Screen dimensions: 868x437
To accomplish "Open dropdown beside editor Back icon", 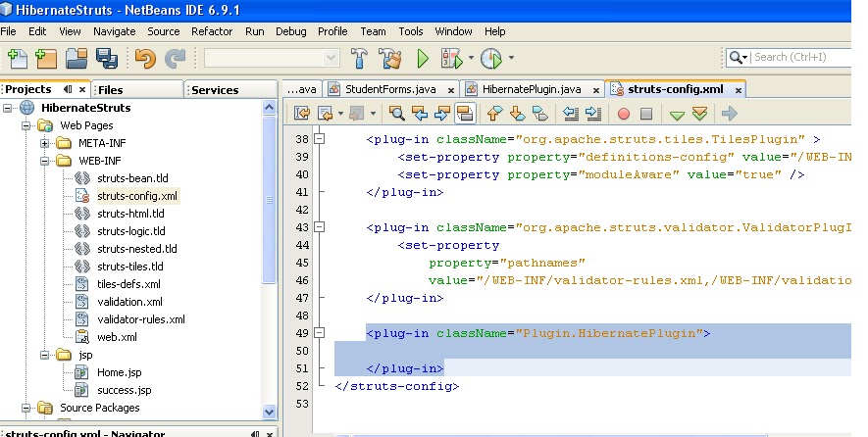I will (340, 114).
